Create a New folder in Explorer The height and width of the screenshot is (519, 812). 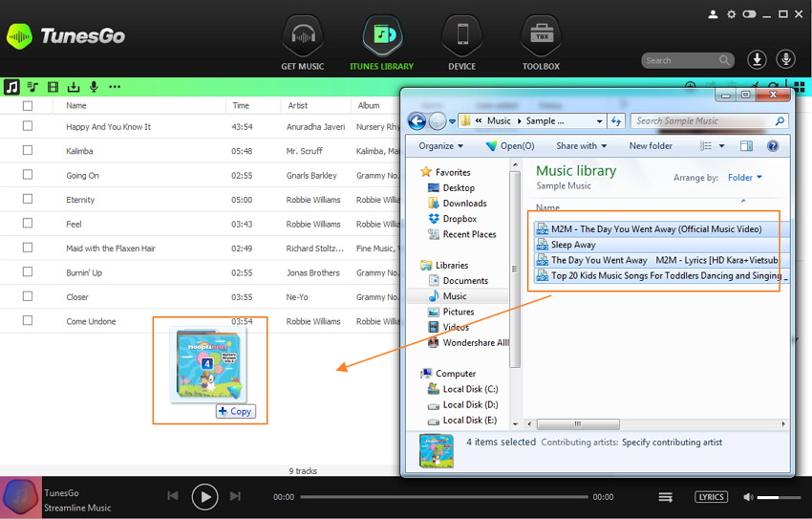tap(651, 146)
